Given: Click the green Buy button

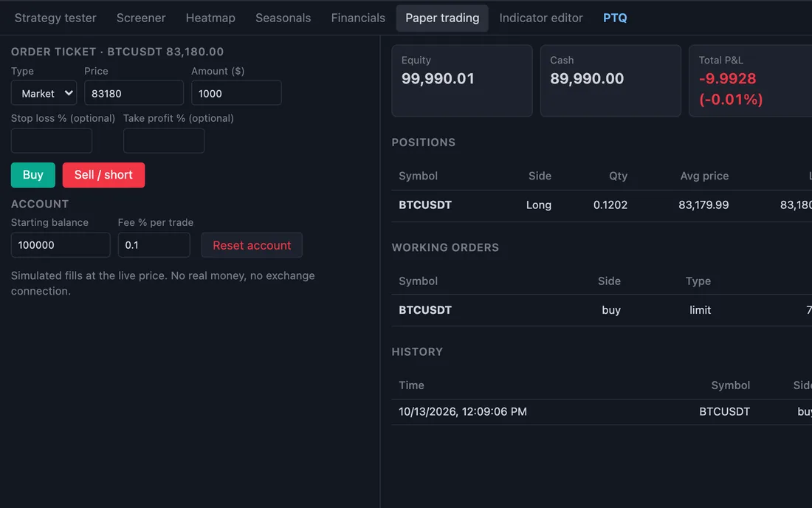Looking at the screenshot, I should [x=32, y=175].
